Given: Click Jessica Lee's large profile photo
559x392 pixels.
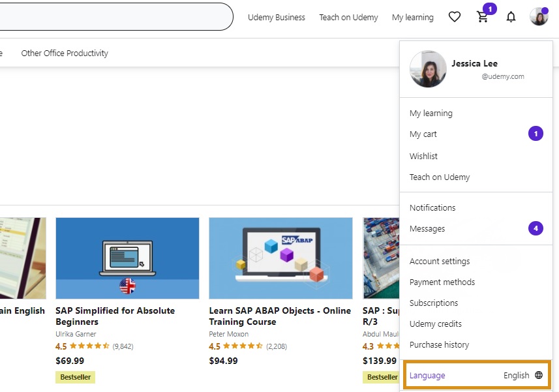Looking at the screenshot, I should pyautogui.click(x=428, y=68).
